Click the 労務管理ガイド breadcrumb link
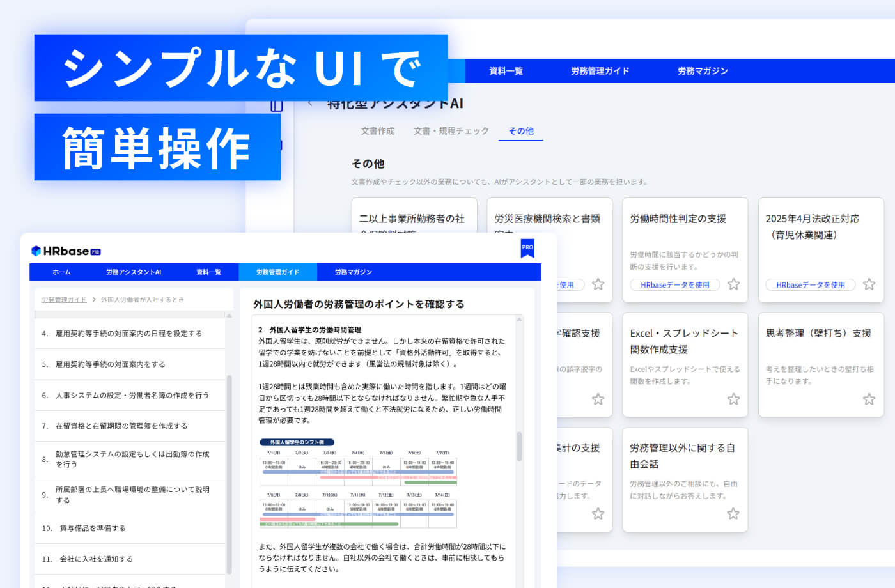This screenshot has height=588, width=895. tap(64, 300)
